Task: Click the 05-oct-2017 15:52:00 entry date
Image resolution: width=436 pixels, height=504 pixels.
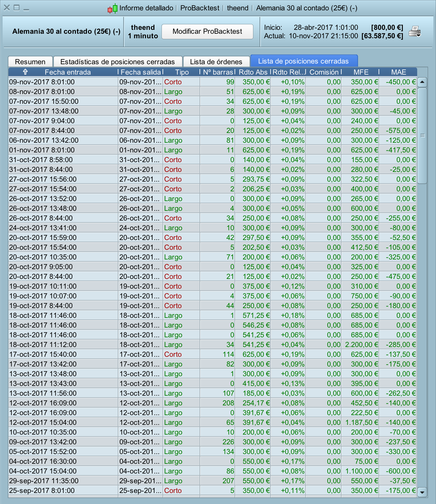Action: pyautogui.click(x=43, y=452)
